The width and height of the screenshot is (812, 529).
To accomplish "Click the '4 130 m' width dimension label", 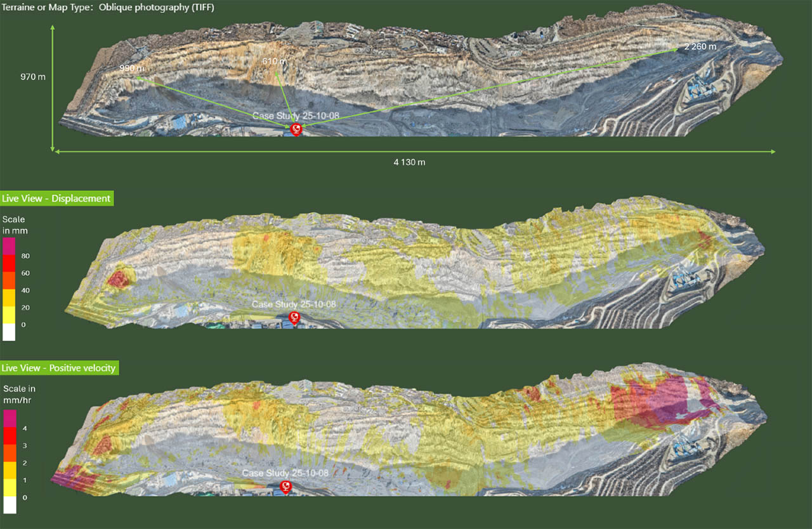I will (x=409, y=162).
